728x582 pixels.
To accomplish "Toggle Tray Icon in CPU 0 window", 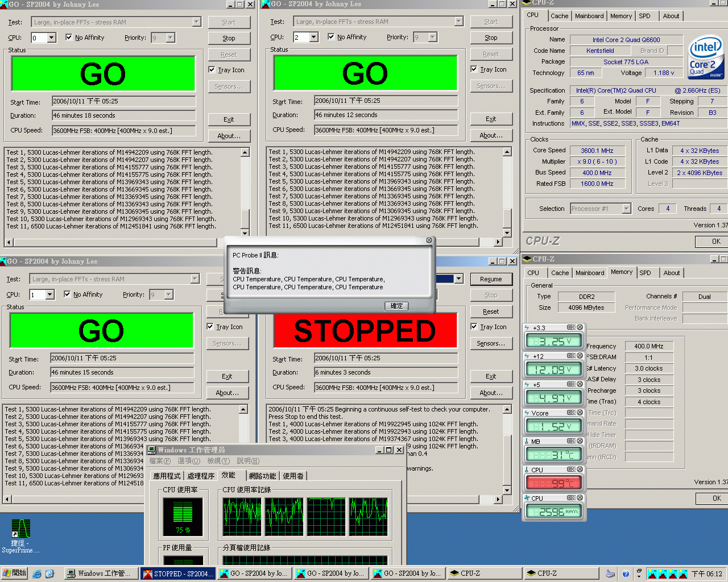I will pyautogui.click(x=212, y=70).
